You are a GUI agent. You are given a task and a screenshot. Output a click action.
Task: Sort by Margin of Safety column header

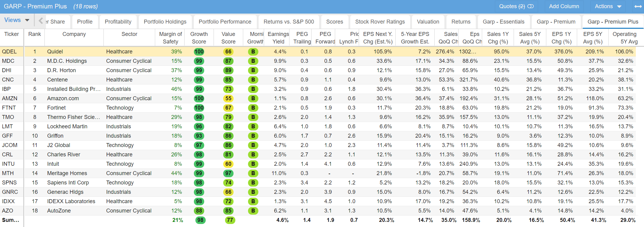click(171, 38)
